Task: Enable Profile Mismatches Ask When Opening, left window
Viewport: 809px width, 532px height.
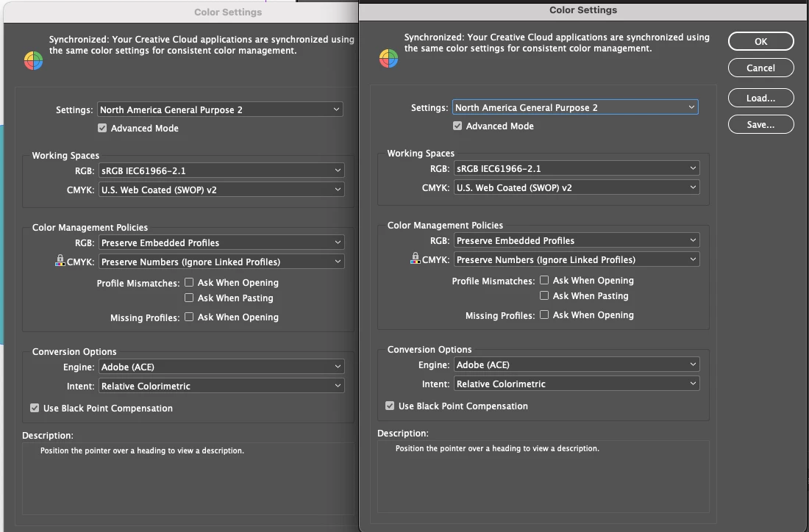Action: click(189, 282)
